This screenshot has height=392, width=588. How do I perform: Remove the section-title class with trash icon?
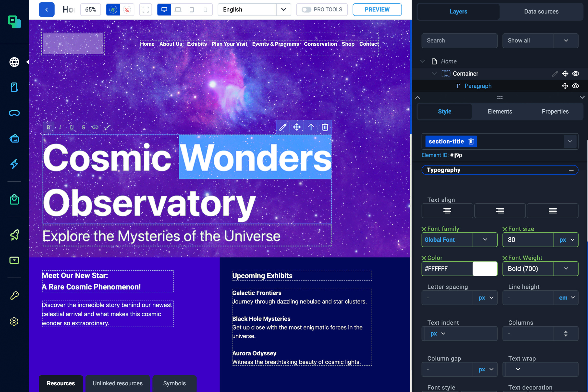tap(471, 142)
